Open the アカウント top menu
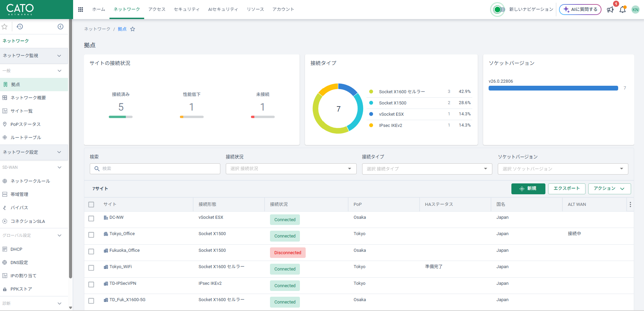 click(283, 10)
